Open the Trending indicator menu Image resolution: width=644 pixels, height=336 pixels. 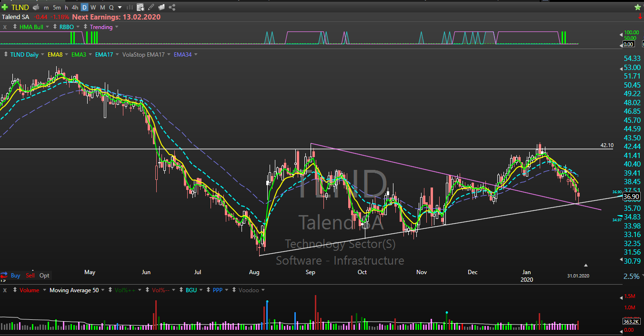pyautogui.click(x=116, y=27)
